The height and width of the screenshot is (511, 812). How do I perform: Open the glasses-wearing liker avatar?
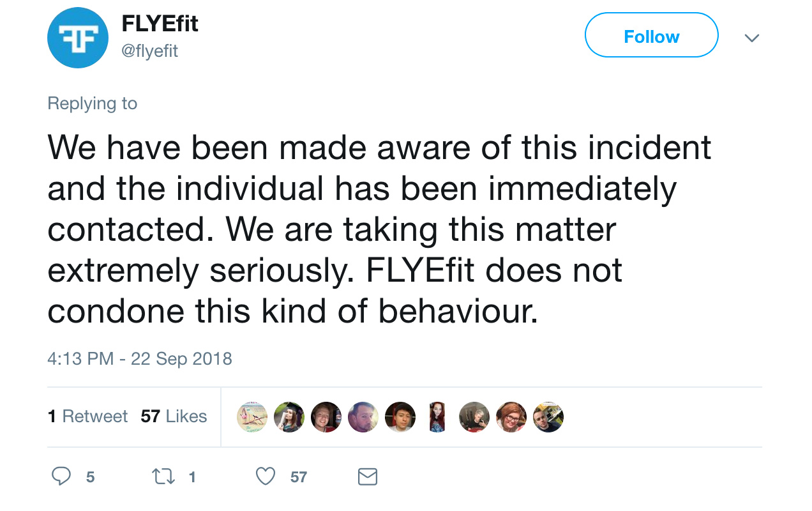pyautogui.click(x=511, y=417)
